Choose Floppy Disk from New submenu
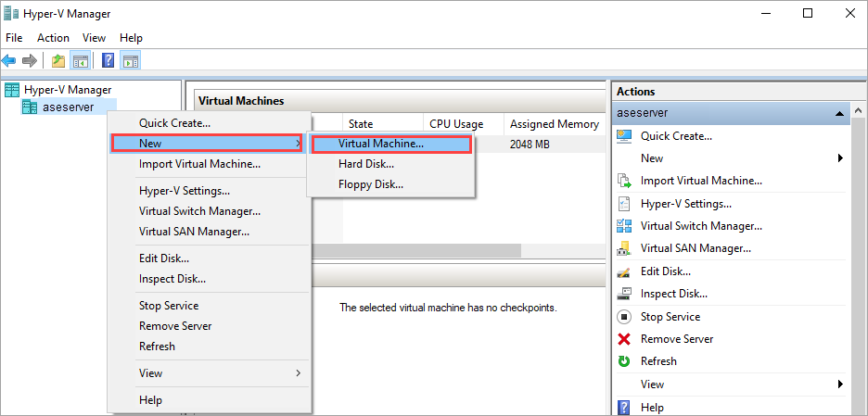 click(390, 184)
